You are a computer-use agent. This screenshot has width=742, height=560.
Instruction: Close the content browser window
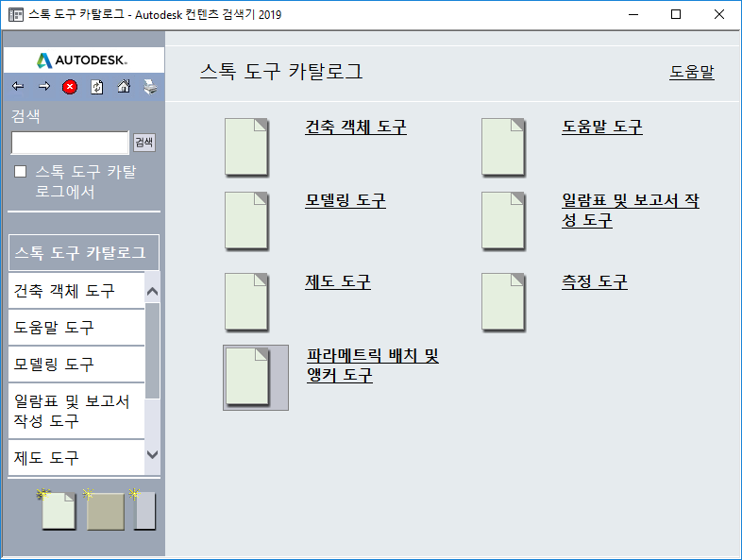pyautogui.click(x=718, y=15)
